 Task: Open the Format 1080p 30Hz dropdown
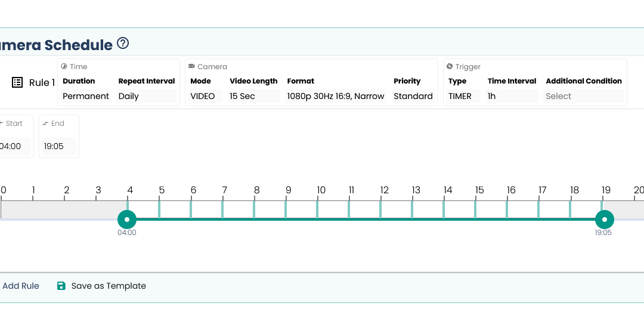[336, 96]
